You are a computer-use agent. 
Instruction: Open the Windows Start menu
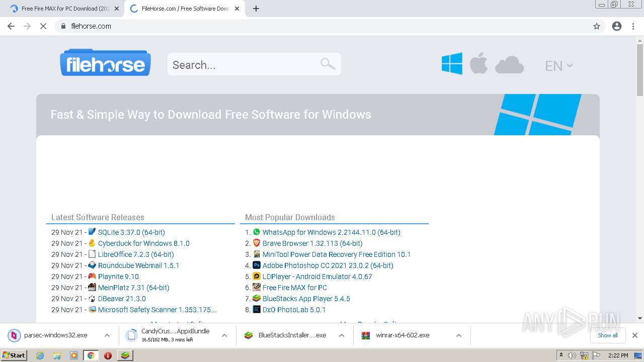(x=14, y=355)
